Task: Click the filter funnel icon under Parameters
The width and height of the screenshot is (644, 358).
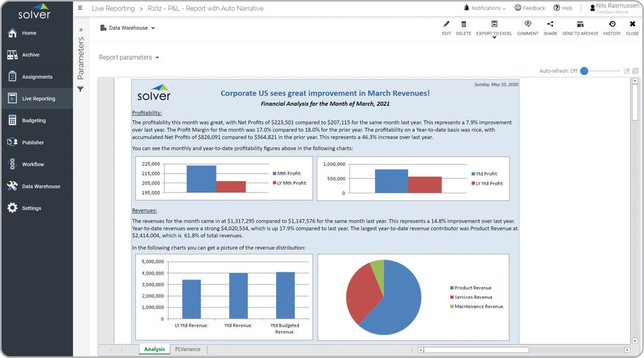Action: point(81,89)
